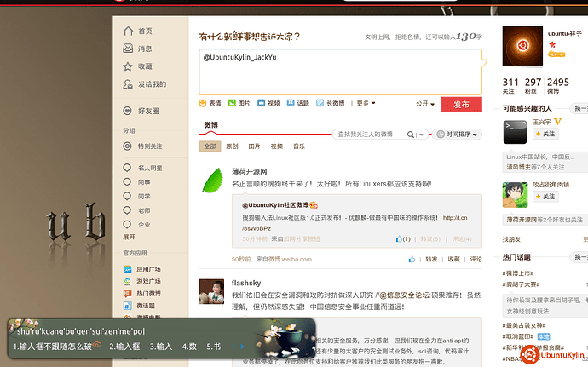Image resolution: width=588 pixels, height=367 pixels.
Task: Like the 薄荷开源网 post thumbs-up icon
Action: (412, 259)
